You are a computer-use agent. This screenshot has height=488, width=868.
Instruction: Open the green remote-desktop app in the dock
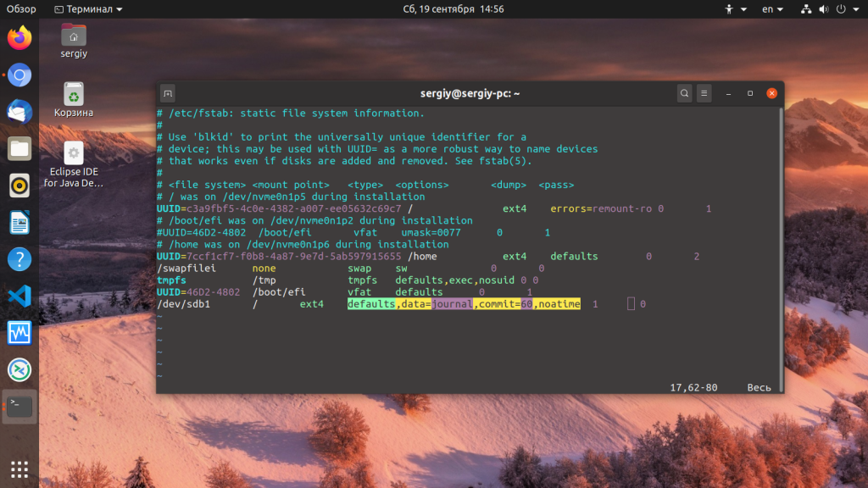point(19,370)
